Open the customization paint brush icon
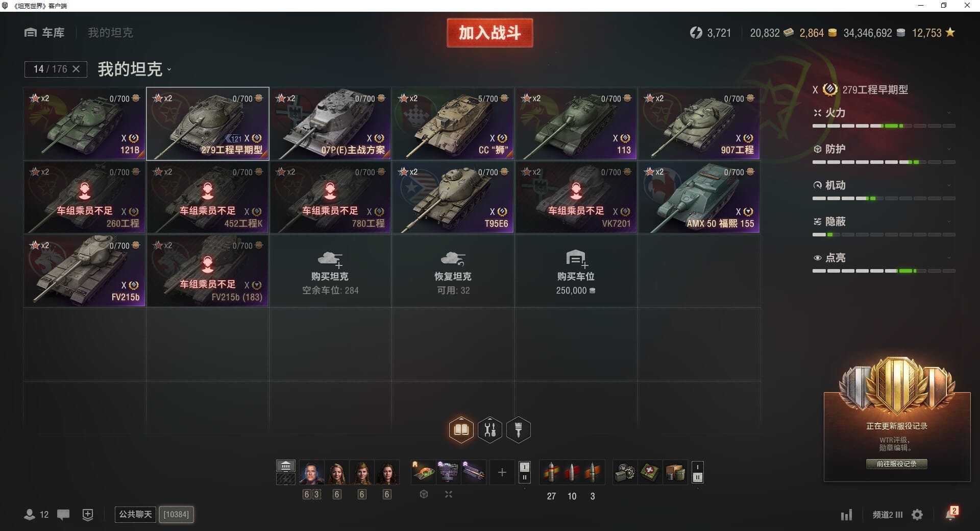This screenshot has width=980, height=531. 519,429
